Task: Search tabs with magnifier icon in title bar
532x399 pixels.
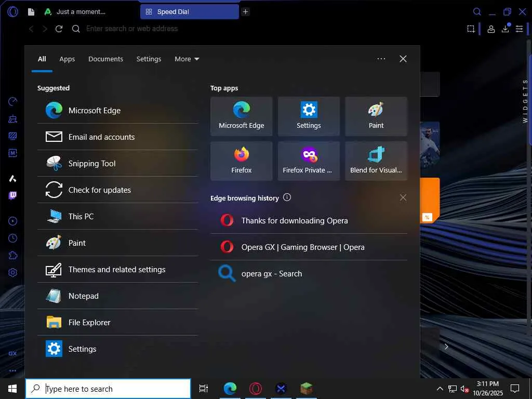Action: pyautogui.click(x=477, y=12)
